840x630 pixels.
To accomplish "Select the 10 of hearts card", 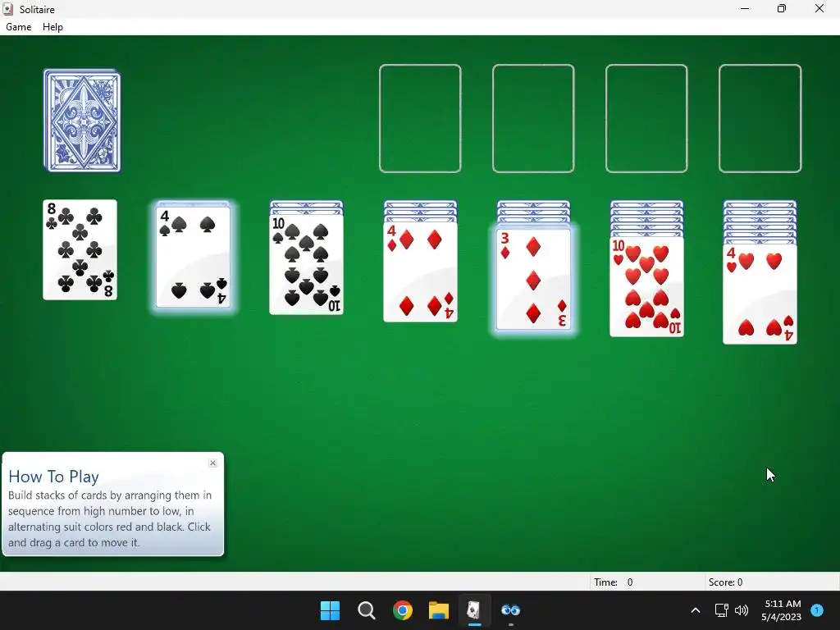I will click(646, 286).
